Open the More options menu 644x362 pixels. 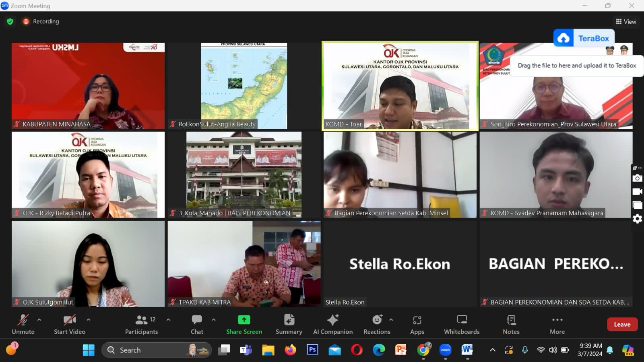click(x=557, y=325)
